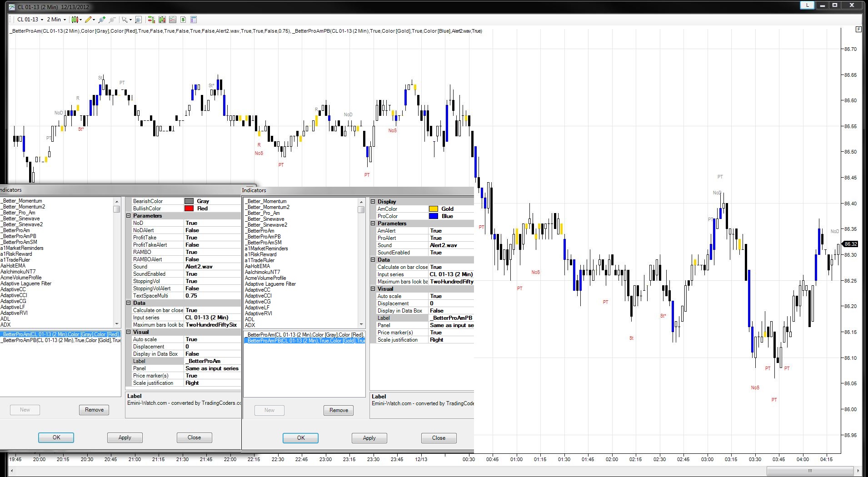868x477 pixels.
Task: Click the chart window title icon
Action: [12, 7]
